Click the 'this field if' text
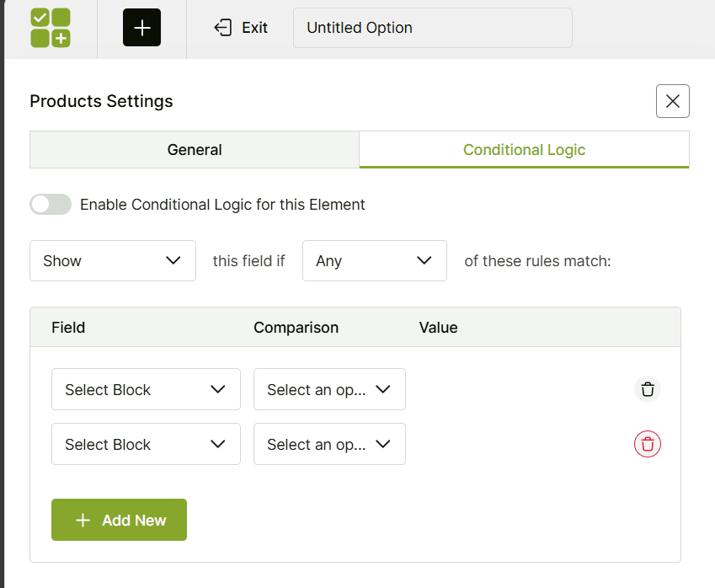715x588 pixels. [248, 261]
